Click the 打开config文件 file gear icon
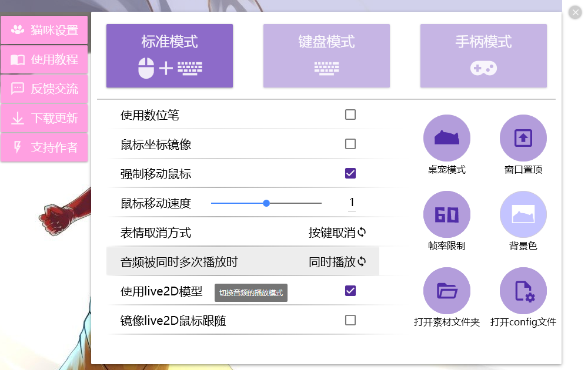Image resolution: width=588 pixels, height=370 pixels. tap(523, 291)
